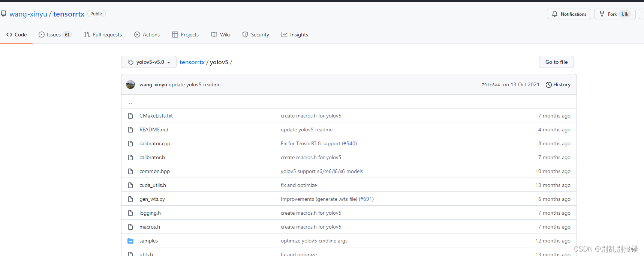The image size is (644, 256).
Task: Click file icon beside common.hpp
Action: [130, 171]
